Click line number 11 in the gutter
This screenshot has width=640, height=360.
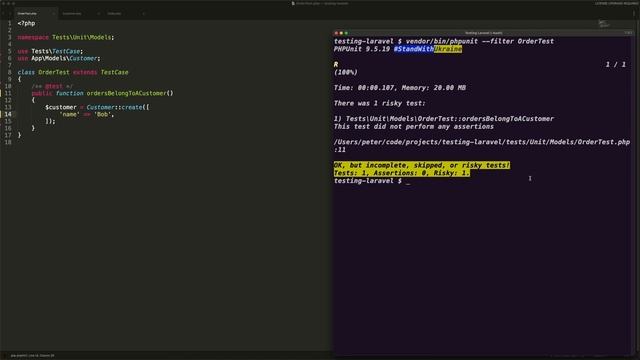tap(8, 93)
